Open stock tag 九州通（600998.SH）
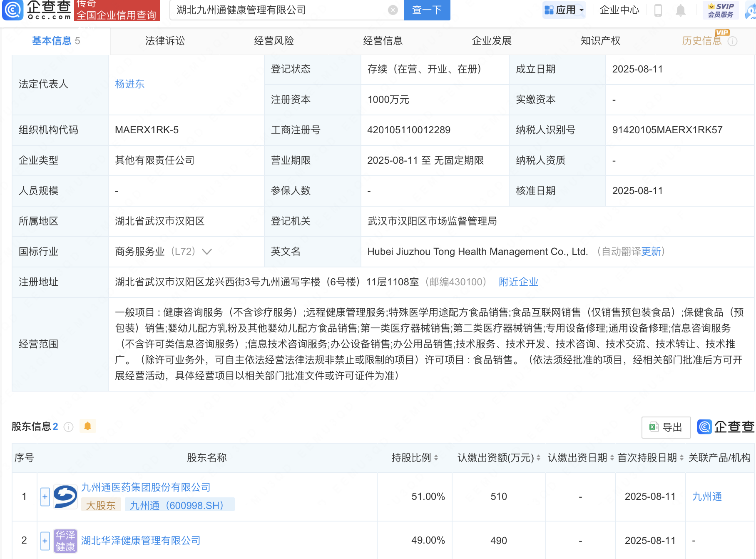The width and height of the screenshot is (756, 559). [x=179, y=505]
